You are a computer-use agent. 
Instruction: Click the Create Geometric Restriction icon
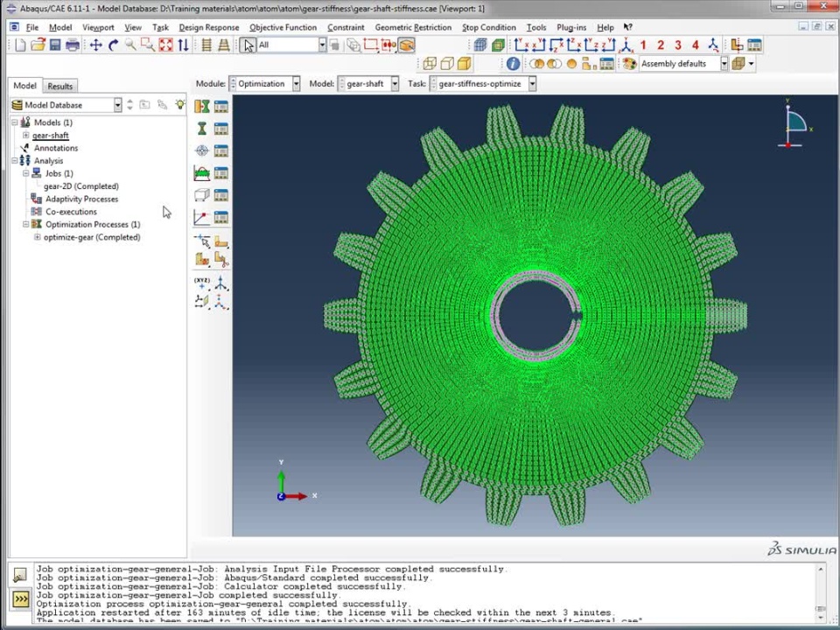[202, 195]
